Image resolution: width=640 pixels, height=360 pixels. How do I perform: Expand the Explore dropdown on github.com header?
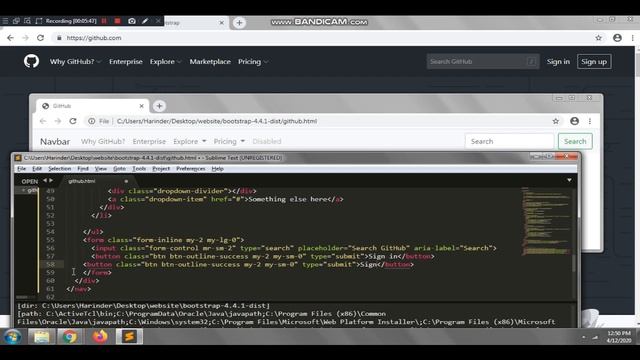point(165,62)
